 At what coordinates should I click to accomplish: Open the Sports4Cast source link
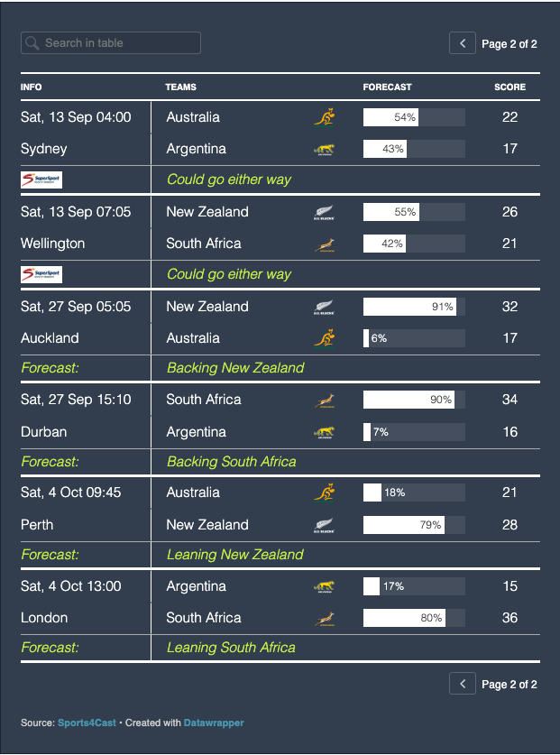pos(87,723)
